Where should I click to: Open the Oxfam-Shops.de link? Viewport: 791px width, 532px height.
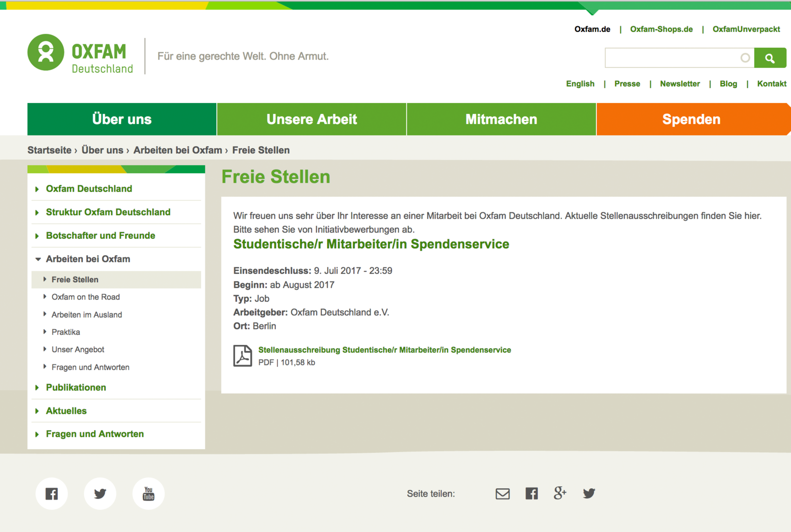point(661,29)
